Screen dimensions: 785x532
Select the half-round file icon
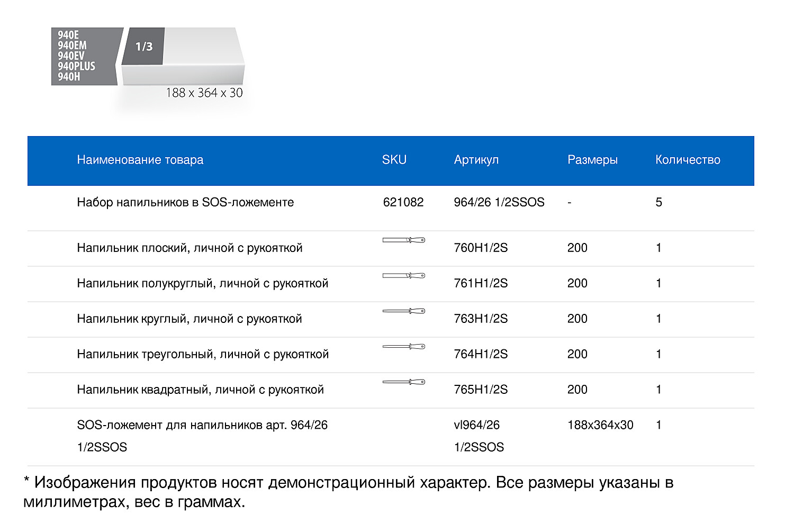(x=404, y=276)
